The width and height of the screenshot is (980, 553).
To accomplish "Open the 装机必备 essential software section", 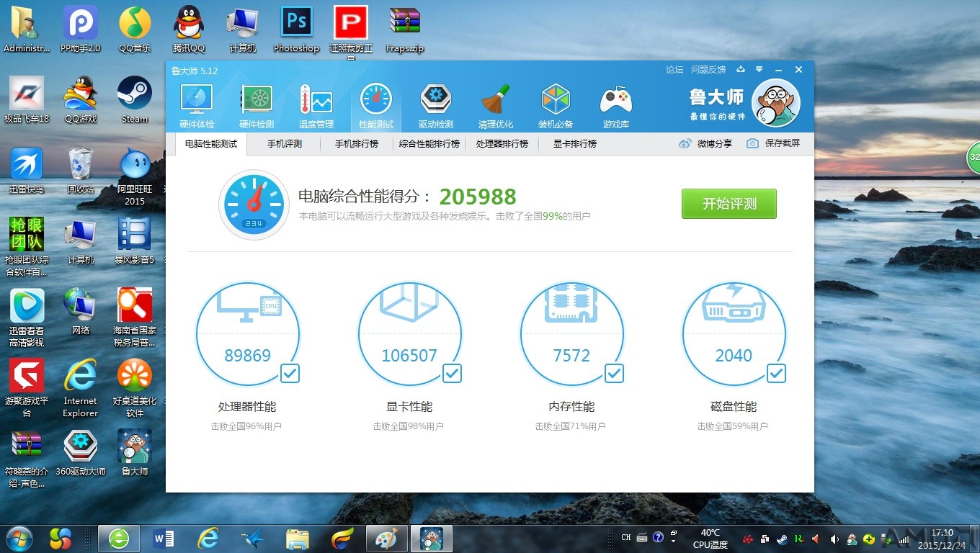I will click(556, 106).
